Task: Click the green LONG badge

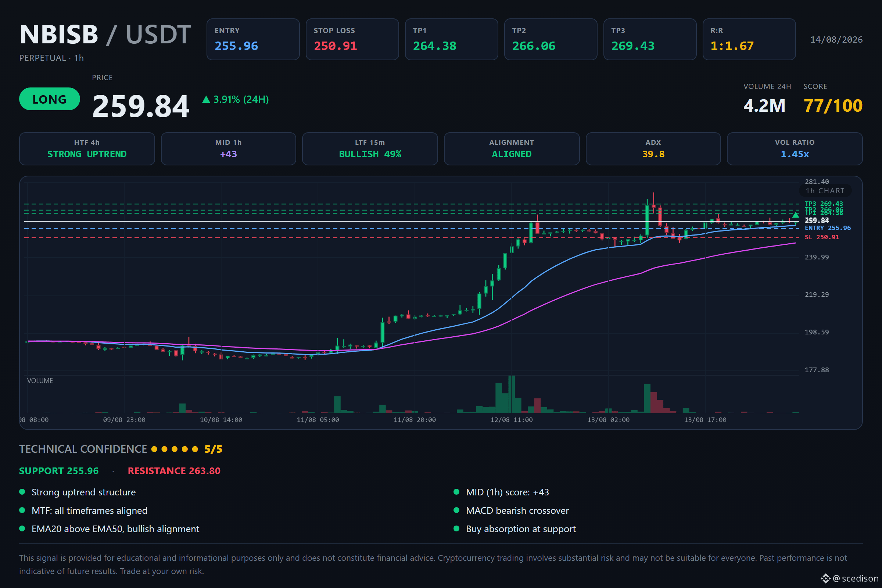Action: (x=50, y=99)
